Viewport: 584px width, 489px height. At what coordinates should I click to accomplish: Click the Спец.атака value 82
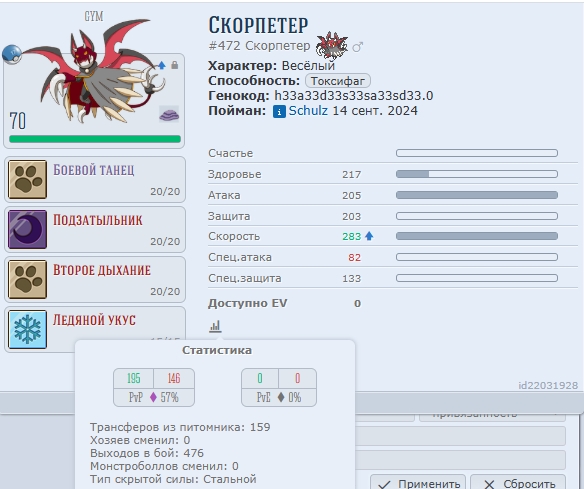coord(355,257)
